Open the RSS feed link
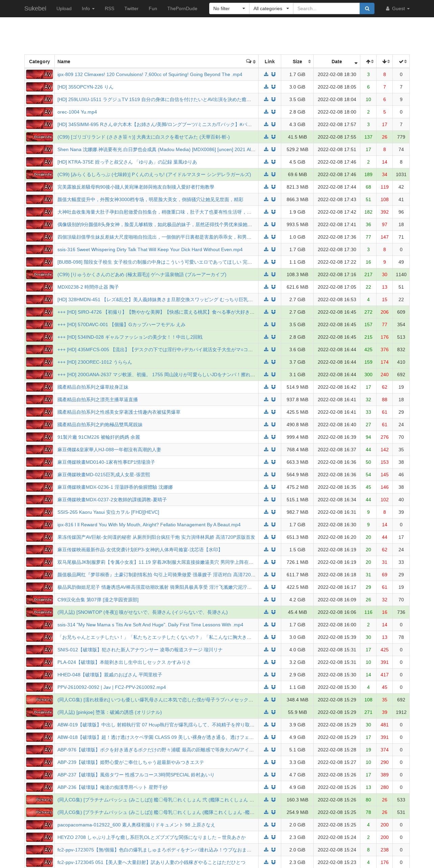The image size is (434, 868). 110,8
